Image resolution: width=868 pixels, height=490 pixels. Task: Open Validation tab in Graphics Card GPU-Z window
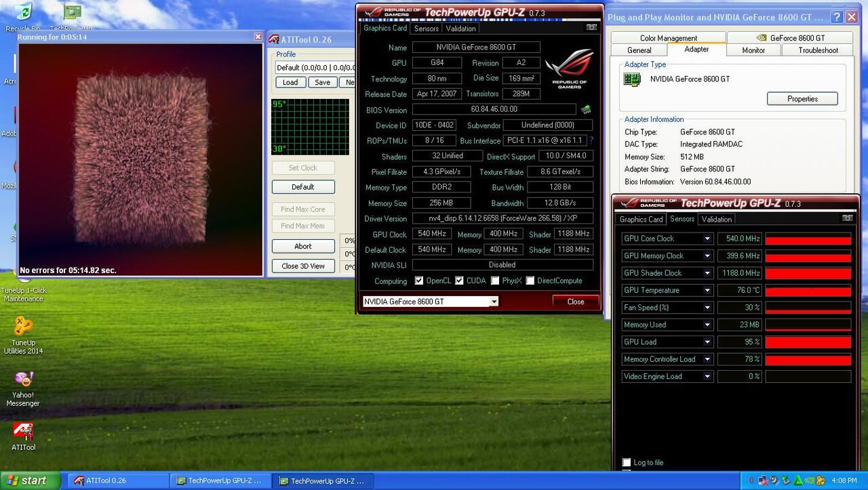tap(461, 28)
